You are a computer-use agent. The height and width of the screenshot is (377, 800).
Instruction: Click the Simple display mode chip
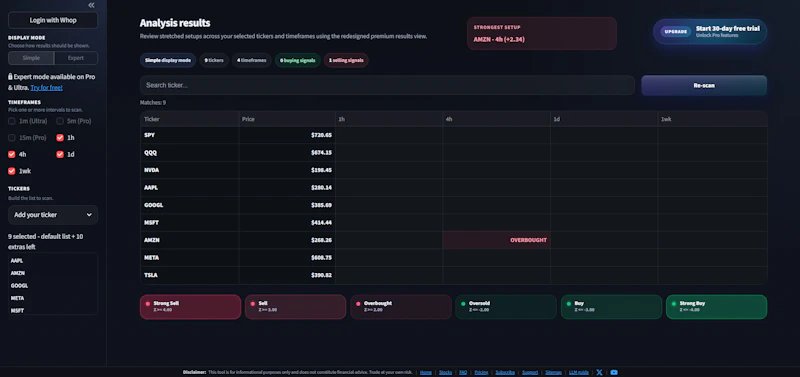coord(168,60)
